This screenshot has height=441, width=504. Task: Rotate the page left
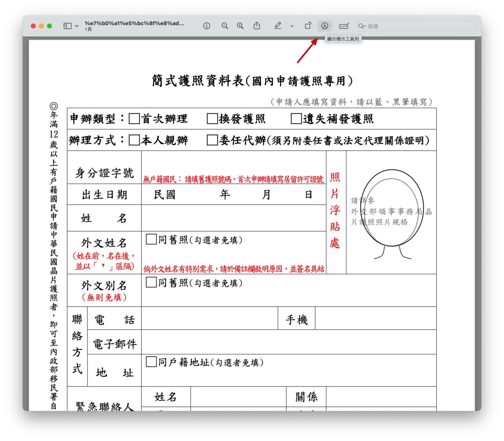308,26
